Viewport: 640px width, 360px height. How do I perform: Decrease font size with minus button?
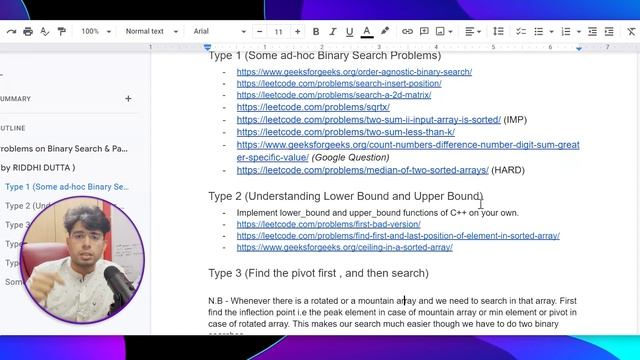(x=260, y=31)
